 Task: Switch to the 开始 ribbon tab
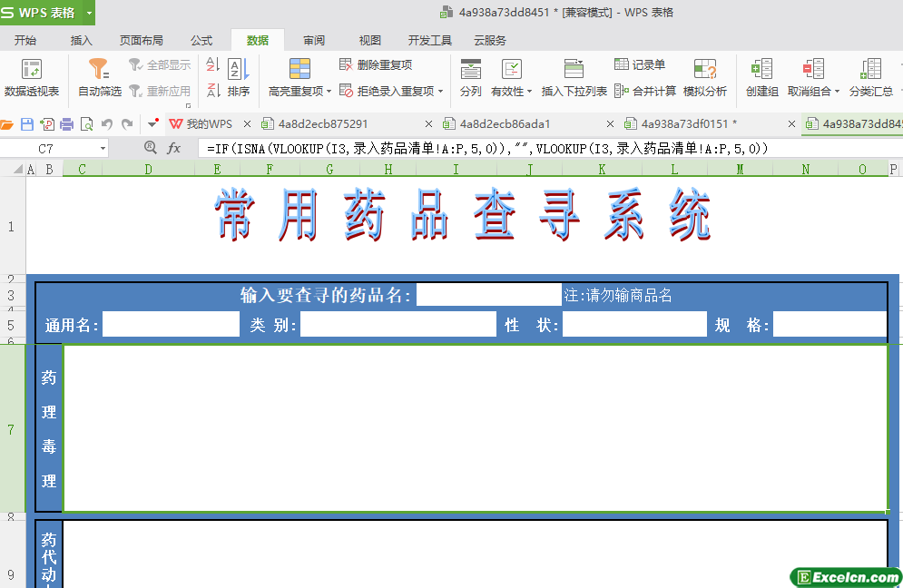coord(25,40)
